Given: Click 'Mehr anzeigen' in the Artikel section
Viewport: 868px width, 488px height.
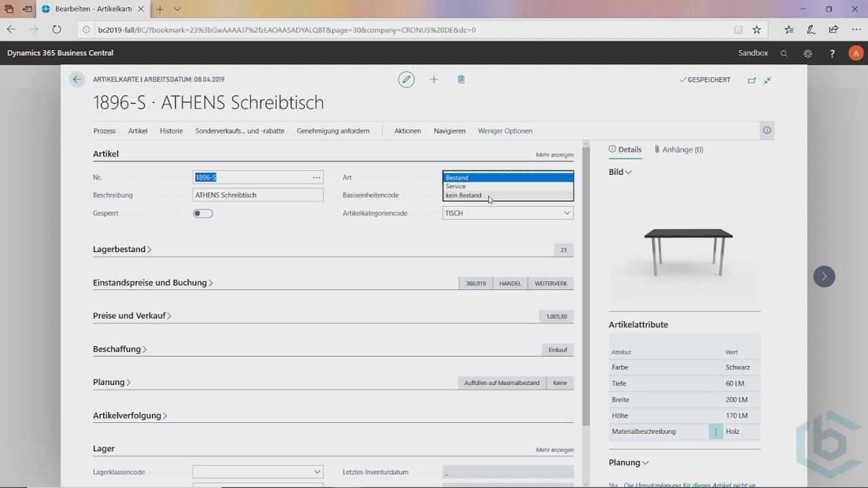Looking at the screenshot, I should pos(554,155).
